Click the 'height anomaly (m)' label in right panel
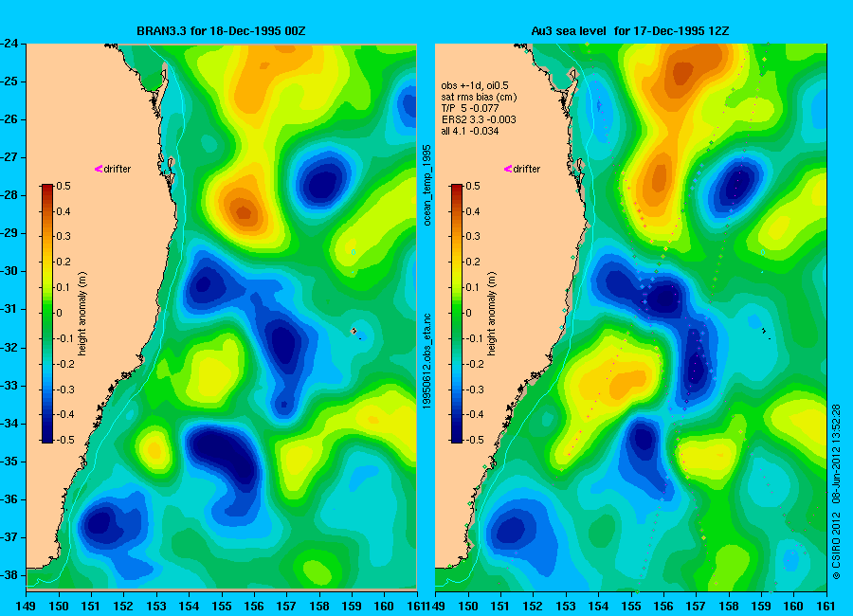The width and height of the screenshot is (853, 616). pyautogui.click(x=491, y=314)
